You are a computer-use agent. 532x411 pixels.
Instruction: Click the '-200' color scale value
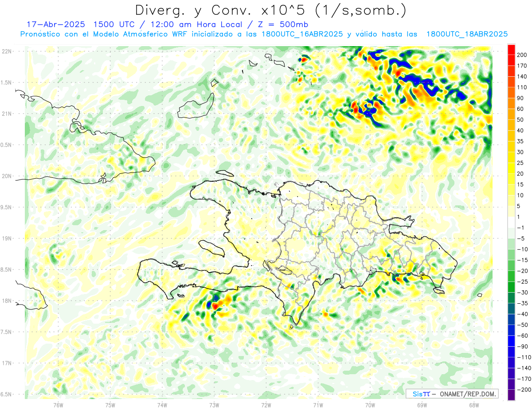(524, 390)
